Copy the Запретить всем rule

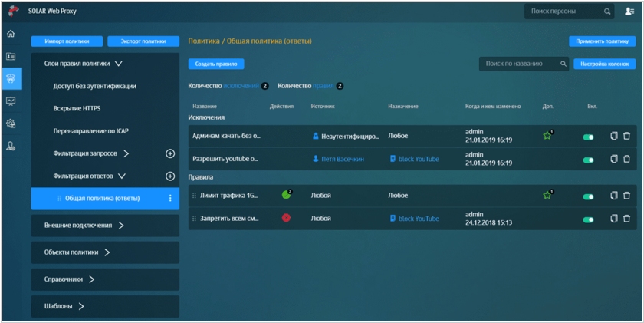point(614,218)
